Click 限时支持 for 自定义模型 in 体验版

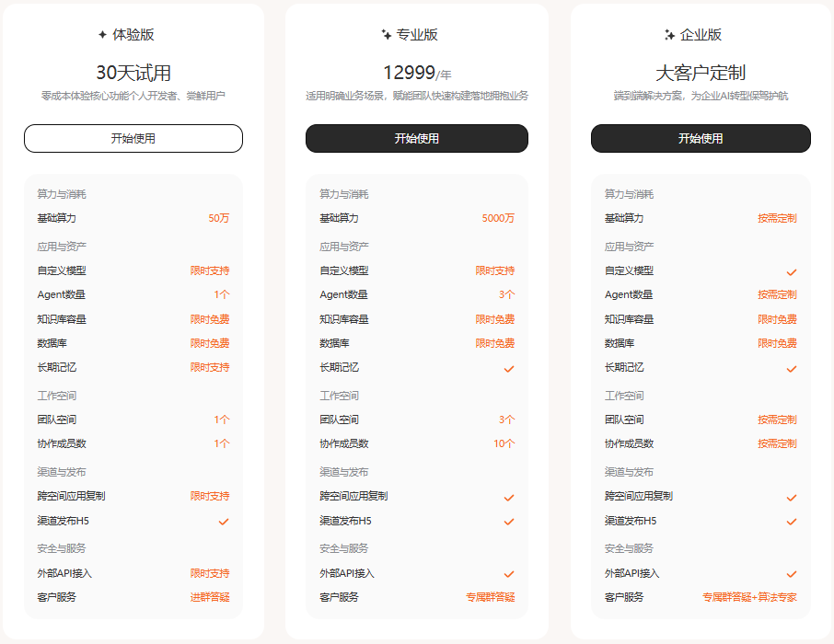pos(210,270)
